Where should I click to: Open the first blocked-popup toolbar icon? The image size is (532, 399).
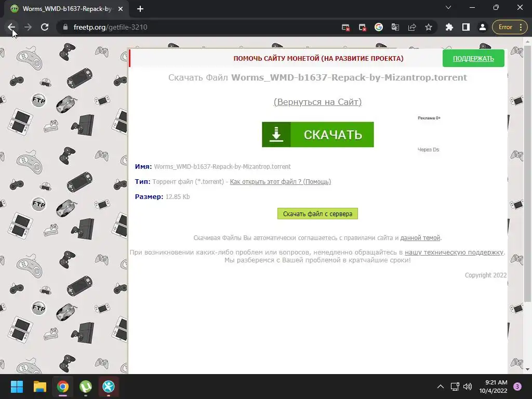click(x=345, y=28)
